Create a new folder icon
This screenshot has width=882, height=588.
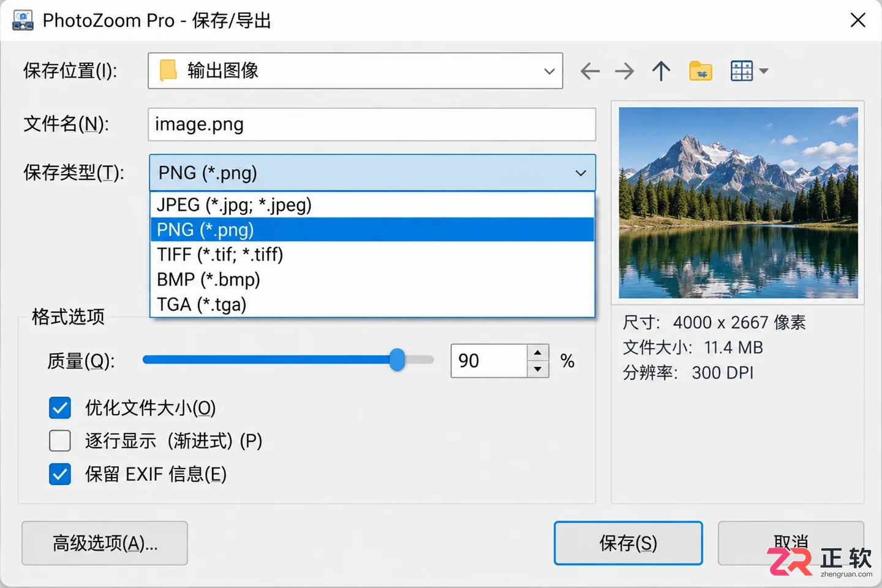[x=701, y=71]
